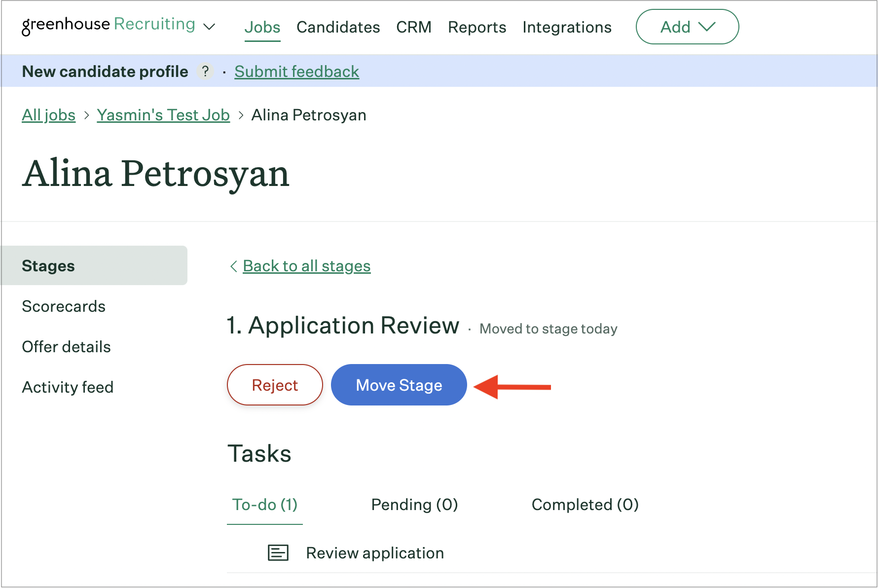Switch to the Pending (0) tab

click(415, 505)
